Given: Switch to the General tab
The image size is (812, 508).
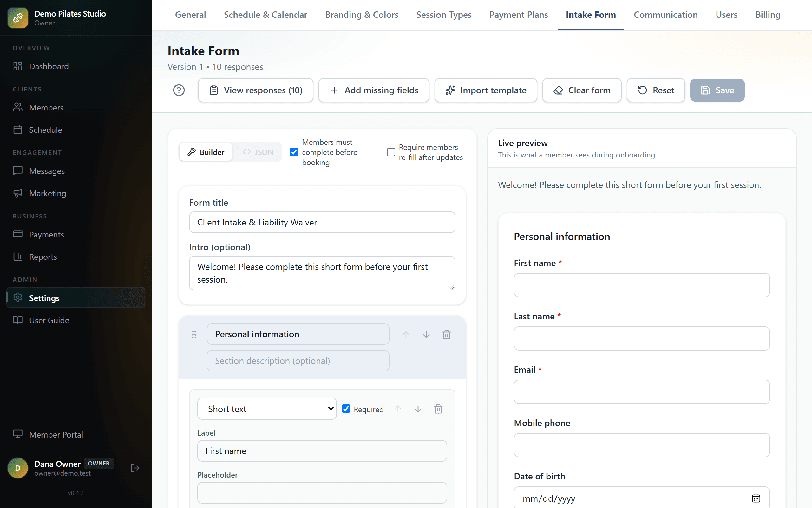Looking at the screenshot, I should 191,15.
